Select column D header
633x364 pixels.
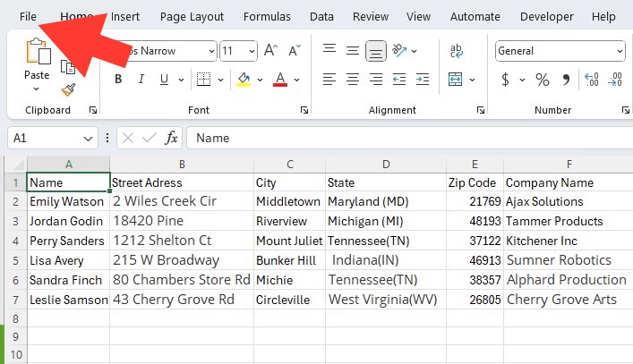386,164
